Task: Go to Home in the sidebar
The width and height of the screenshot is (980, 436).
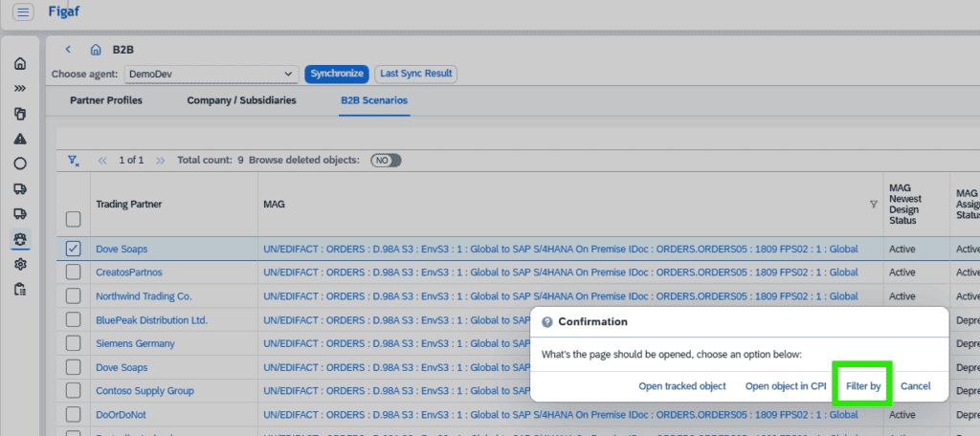Action: [x=20, y=64]
